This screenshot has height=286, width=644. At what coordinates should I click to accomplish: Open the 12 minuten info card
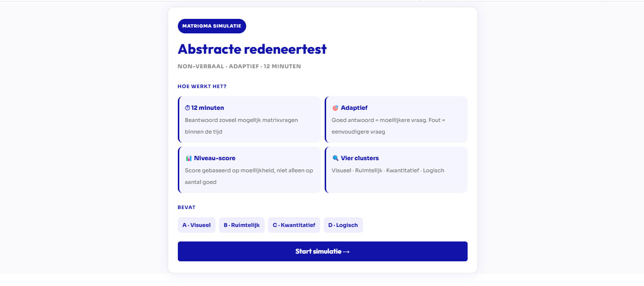tap(250, 119)
